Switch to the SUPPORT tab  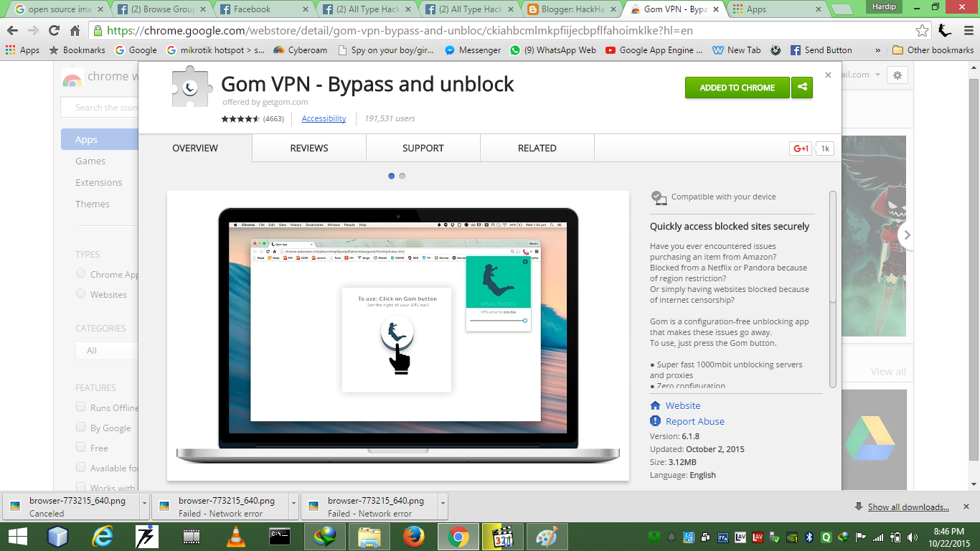click(x=423, y=148)
